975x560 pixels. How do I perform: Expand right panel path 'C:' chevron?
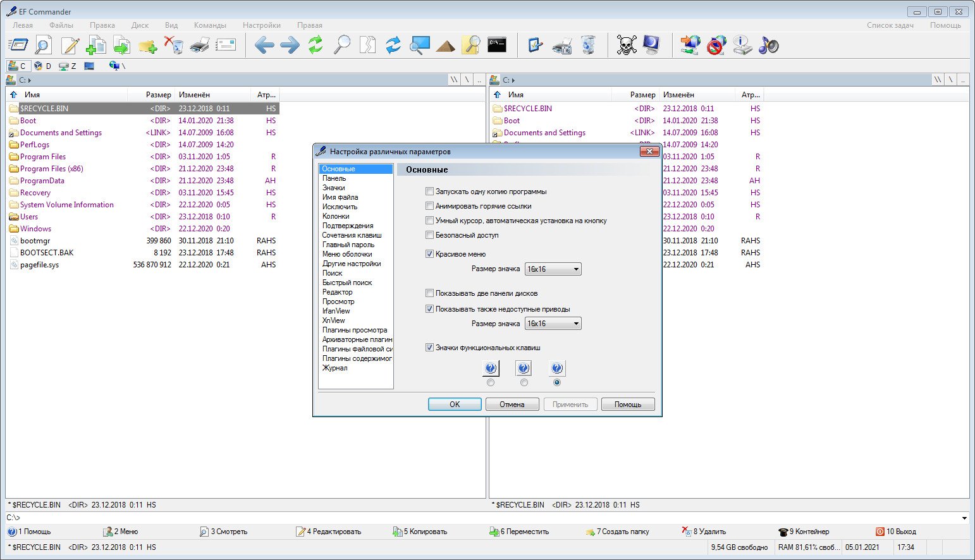pyautogui.click(x=513, y=80)
